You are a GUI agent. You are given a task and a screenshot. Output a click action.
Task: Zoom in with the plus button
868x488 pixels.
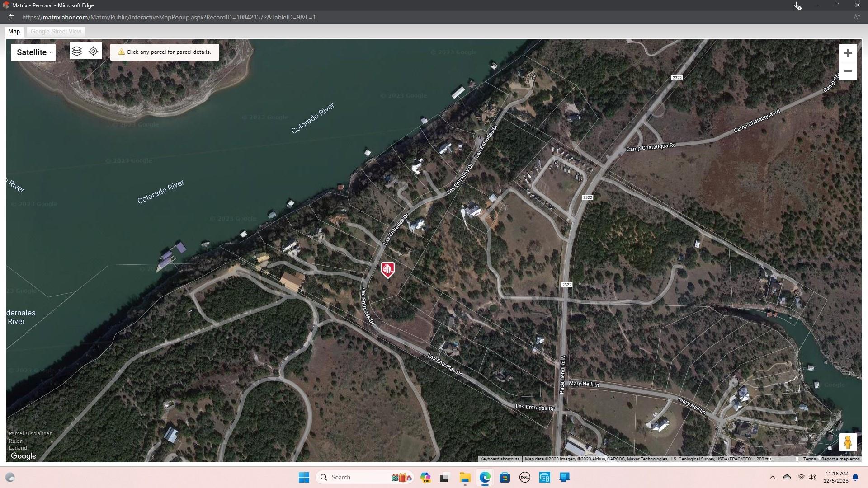pos(848,53)
